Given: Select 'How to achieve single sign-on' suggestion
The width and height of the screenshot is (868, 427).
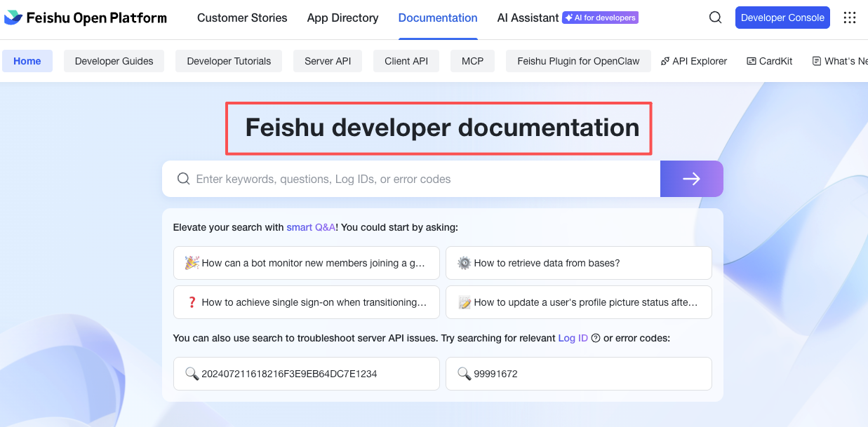Looking at the screenshot, I should coord(307,302).
